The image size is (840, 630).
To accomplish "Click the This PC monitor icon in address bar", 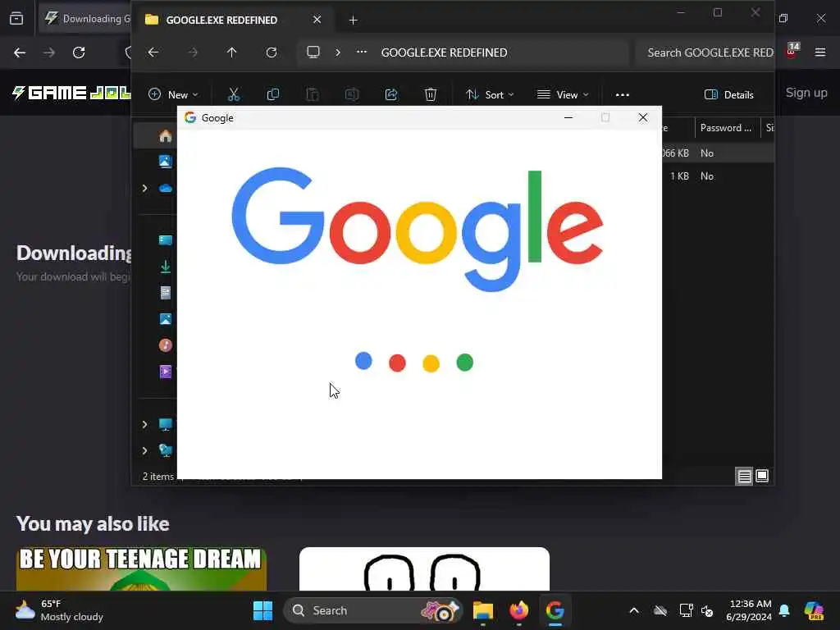I will click(x=313, y=52).
